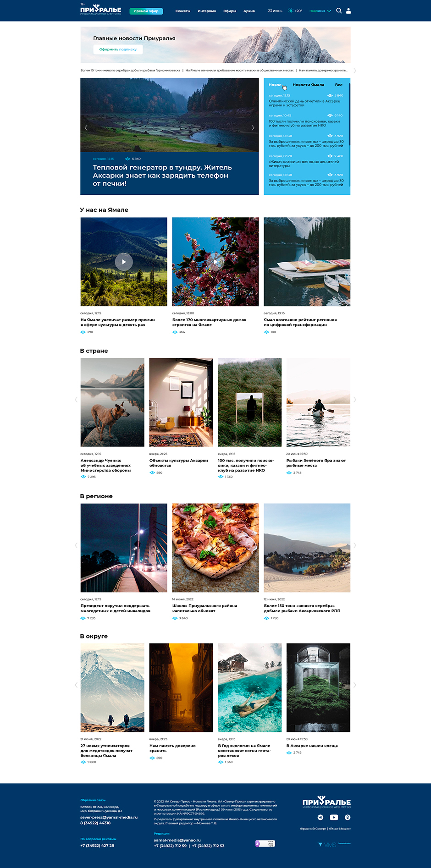This screenshot has height=868, width=431.
Task: Open the Архив menu item
Action: tap(249, 11)
